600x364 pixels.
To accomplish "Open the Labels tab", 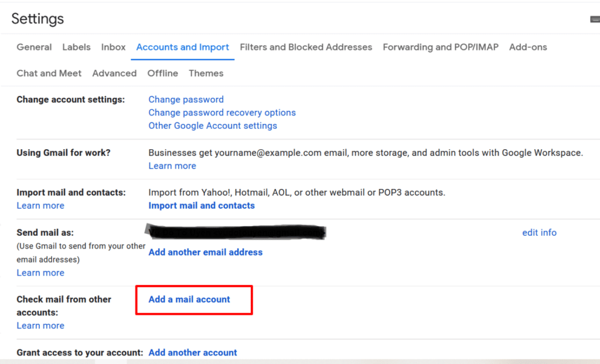I will click(76, 47).
